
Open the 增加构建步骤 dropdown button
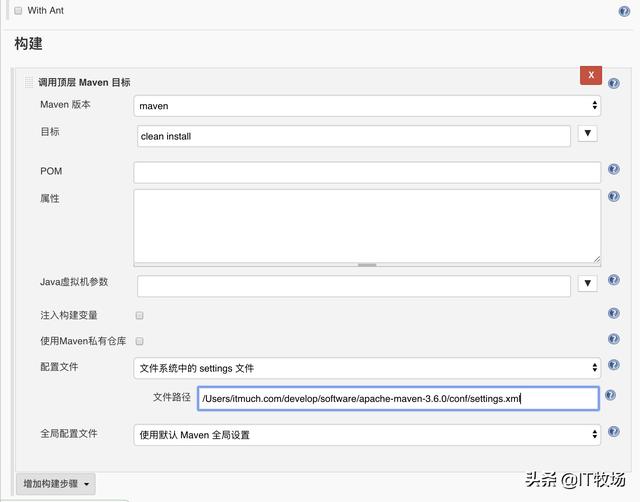56,484
